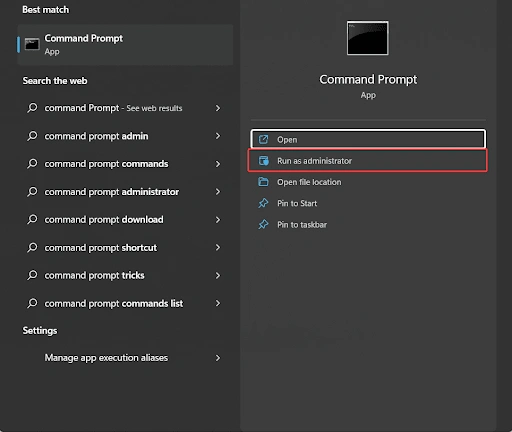Click the Command Prompt icon in Best match

click(32, 44)
